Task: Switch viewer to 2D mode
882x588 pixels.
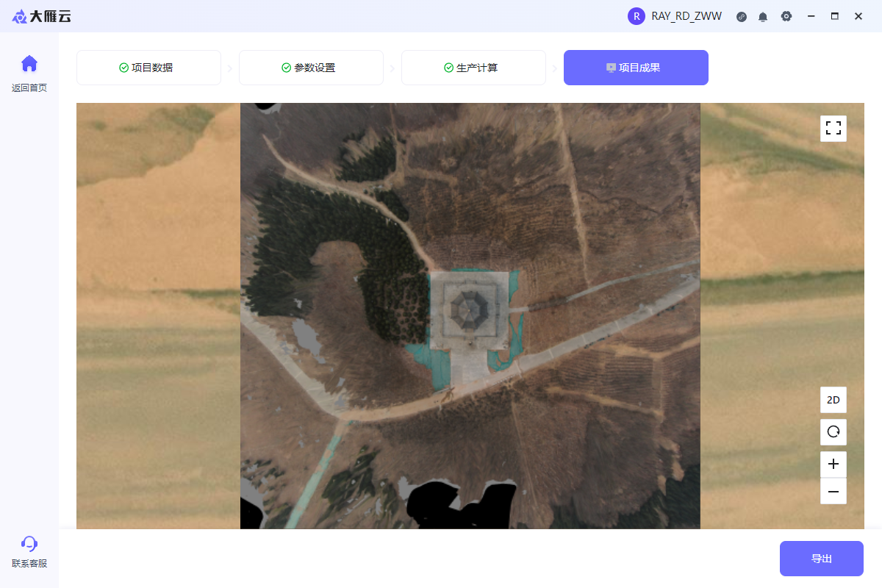Action: pyautogui.click(x=833, y=400)
